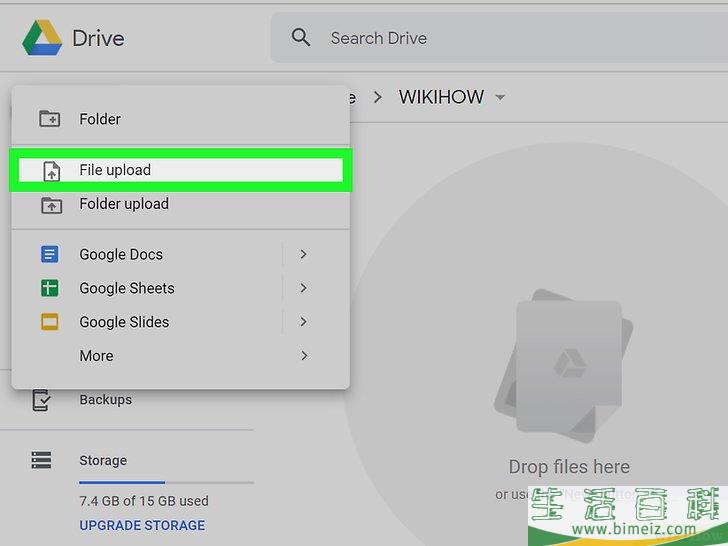Click the 'Drop files here' text
The height and width of the screenshot is (546, 728).
[569, 467]
